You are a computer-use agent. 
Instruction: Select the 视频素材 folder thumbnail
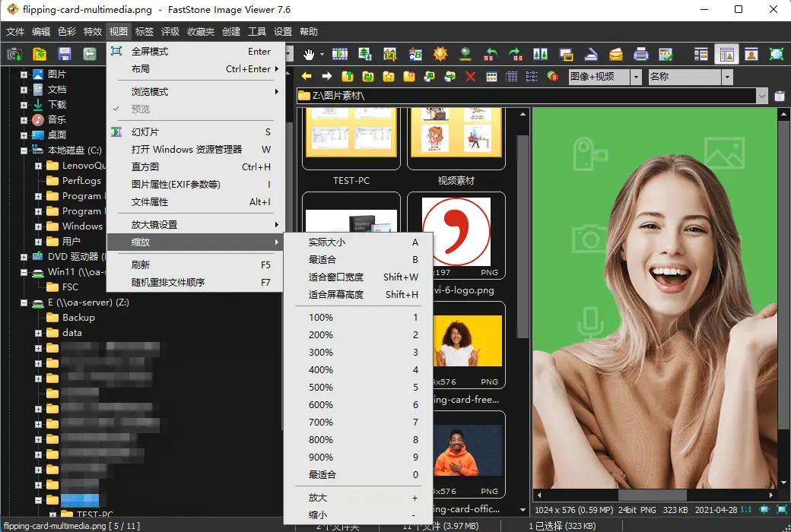456,141
